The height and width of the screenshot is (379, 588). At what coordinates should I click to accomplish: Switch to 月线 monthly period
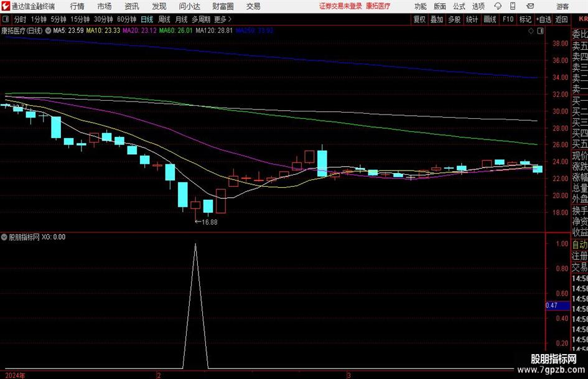pos(182,19)
